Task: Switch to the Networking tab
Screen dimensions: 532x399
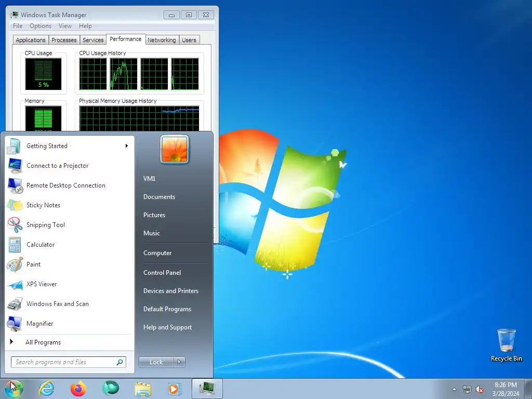Action: [162, 40]
